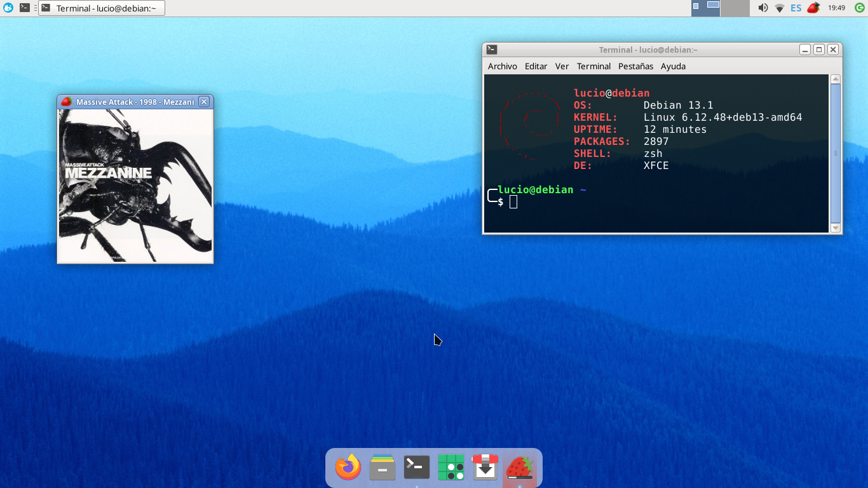Click the red lucio@debian header in the system info
868x488 pixels.
tap(612, 93)
